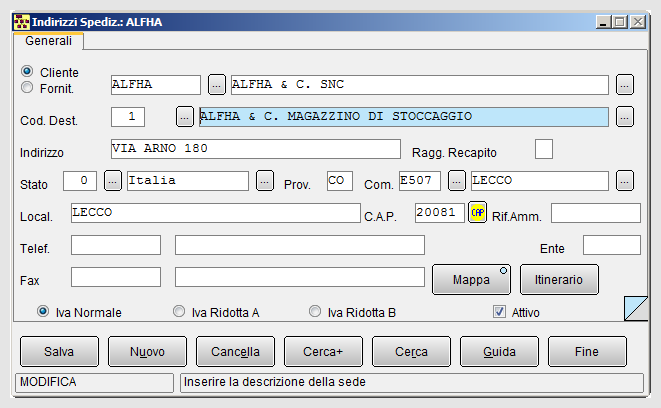Click the ellipsis button after MAGAZZINO DI STOCCAGGIO field
Screen dimensions: 661x408
coord(625,117)
